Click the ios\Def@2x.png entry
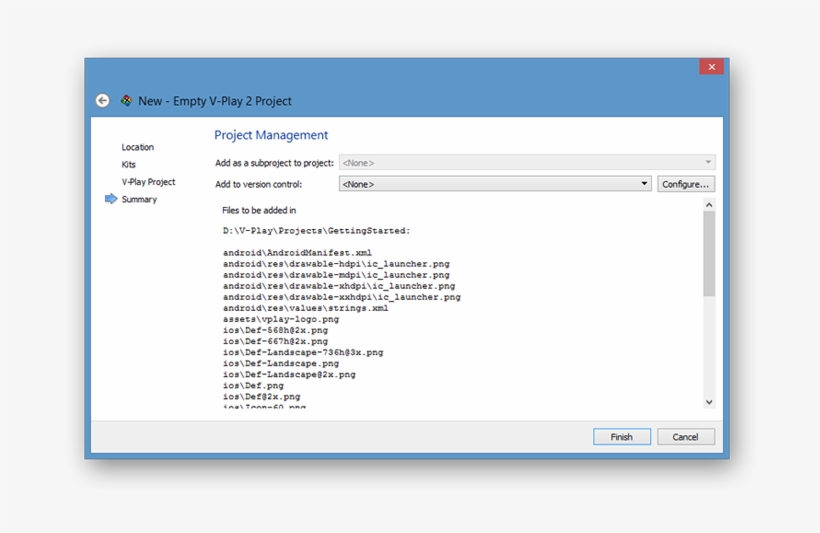820x533 pixels. click(x=261, y=396)
